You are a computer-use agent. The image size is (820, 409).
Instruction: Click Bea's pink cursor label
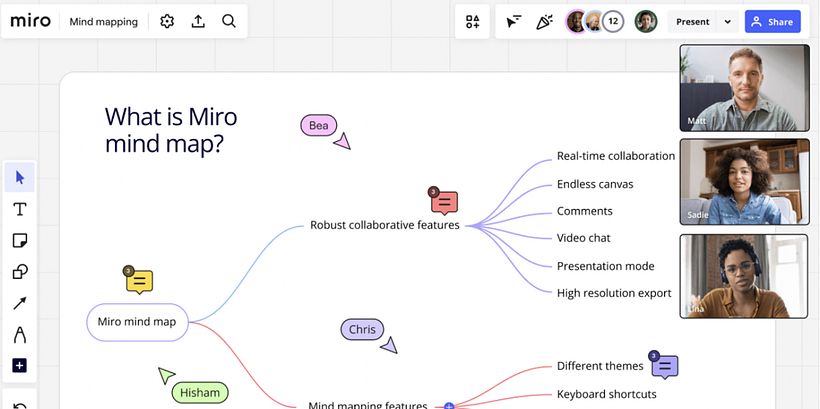[x=318, y=126]
